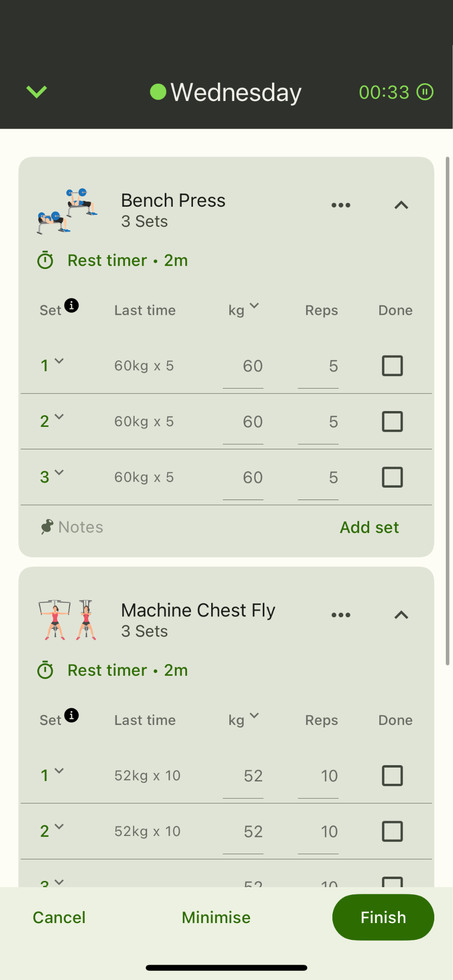The image size is (453, 980).
Task: Collapse the Machine Chest Fly card
Action: 401,615
